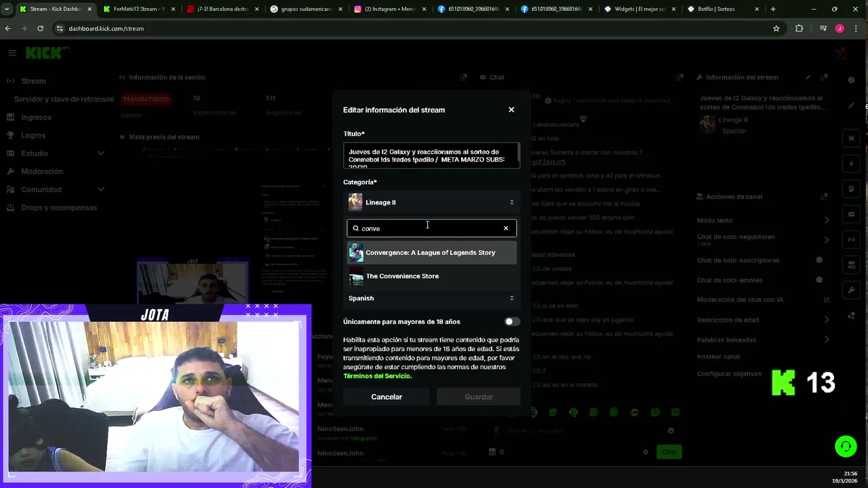The height and width of the screenshot is (488, 868).
Task: Open Moderación del chat con IA external link icon
Action: click(827, 300)
